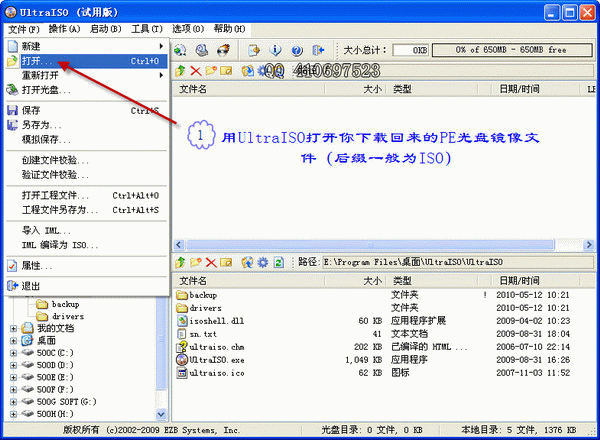Viewport: 600px width, 440px height.
Task: Expand the 我的文档 tree node
Action: [x=12, y=328]
